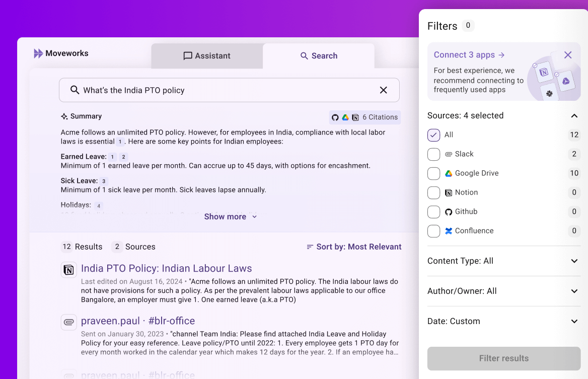The width and height of the screenshot is (588, 379).
Task: Select the Search tab
Action: point(319,56)
